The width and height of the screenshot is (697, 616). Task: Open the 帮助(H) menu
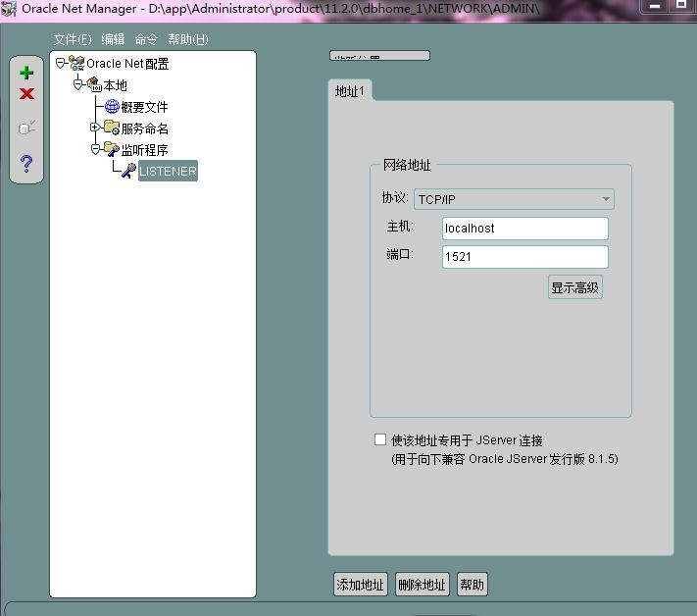[188, 39]
